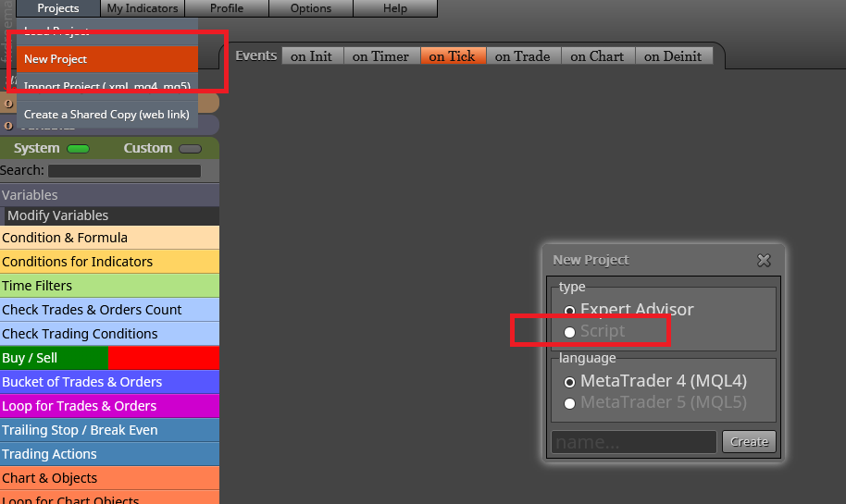846x504 pixels.
Task: Expand the Buy / Sell category
Action: coord(109,358)
